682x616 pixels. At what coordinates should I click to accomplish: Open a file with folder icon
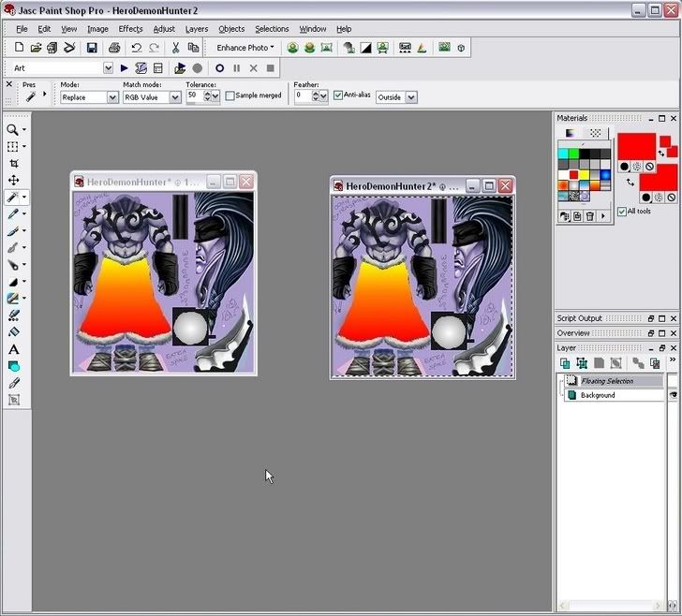pos(36,48)
